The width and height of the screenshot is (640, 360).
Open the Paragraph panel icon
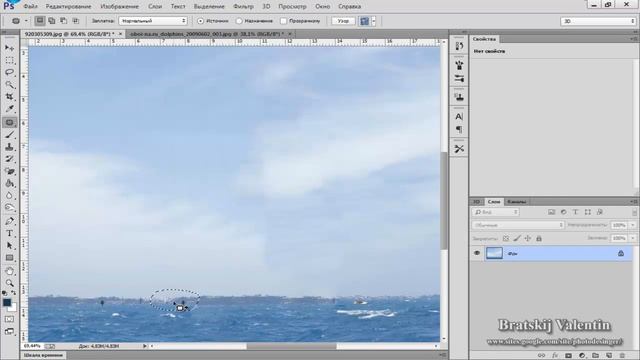point(459,130)
